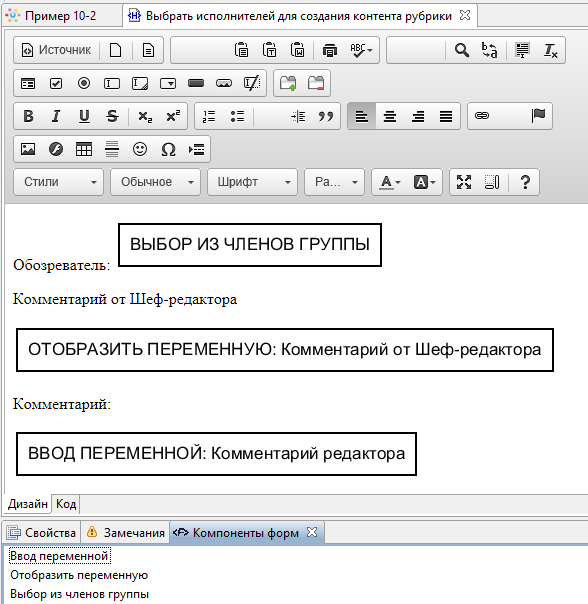
Task: Insert a checkbox field
Action: pos(56,83)
